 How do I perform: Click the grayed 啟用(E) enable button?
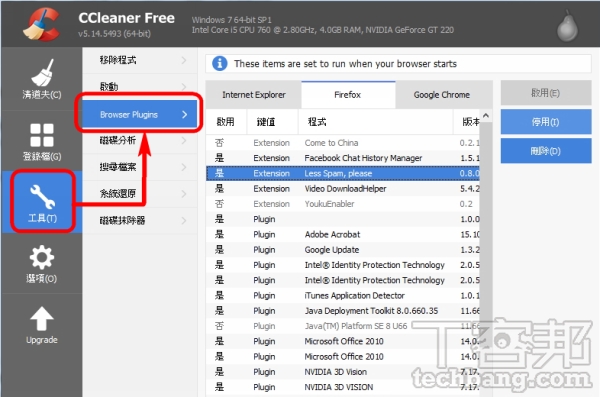click(546, 93)
